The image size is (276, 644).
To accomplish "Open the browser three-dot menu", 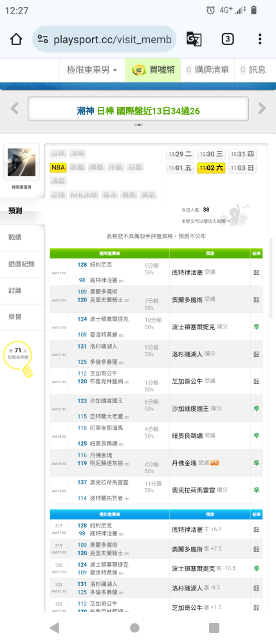I will tap(260, 39).
